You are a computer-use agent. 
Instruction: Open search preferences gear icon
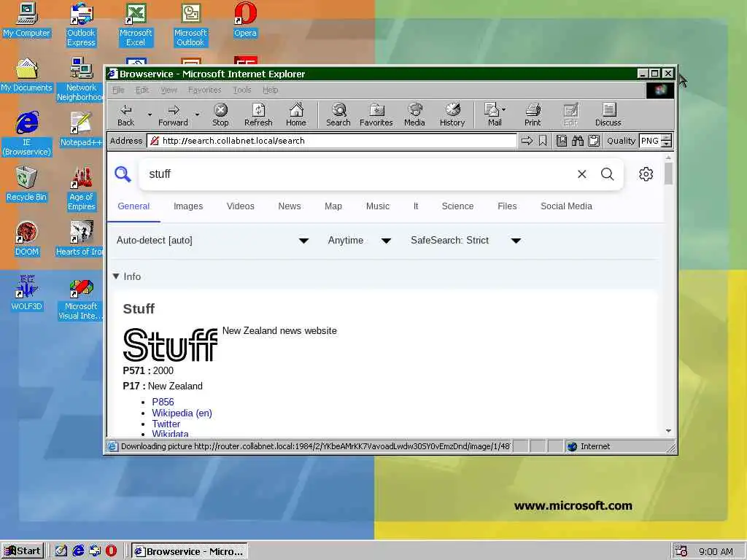646,174
